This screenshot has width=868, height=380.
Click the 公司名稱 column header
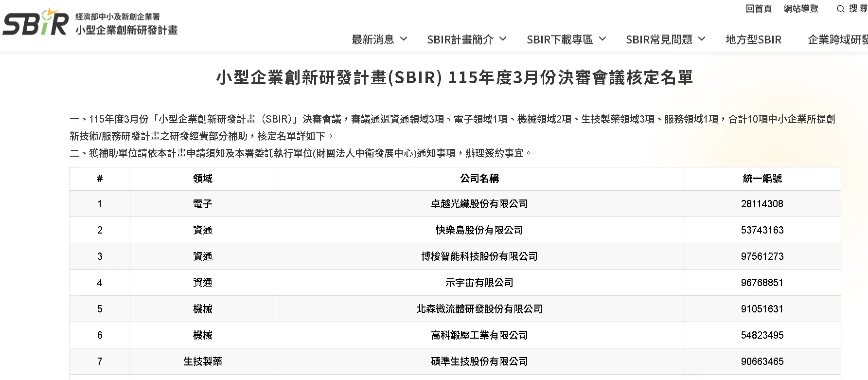[x=479, y=179]
